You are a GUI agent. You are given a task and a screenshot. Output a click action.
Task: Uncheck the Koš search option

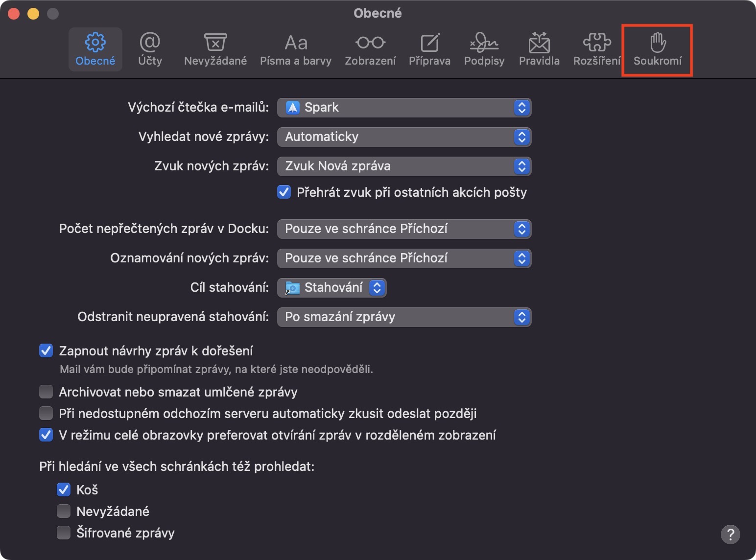[x=64, y=490]
